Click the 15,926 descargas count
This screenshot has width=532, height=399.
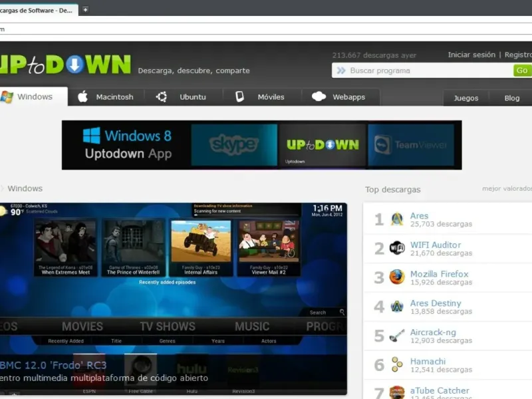click(x=441, y=282)
